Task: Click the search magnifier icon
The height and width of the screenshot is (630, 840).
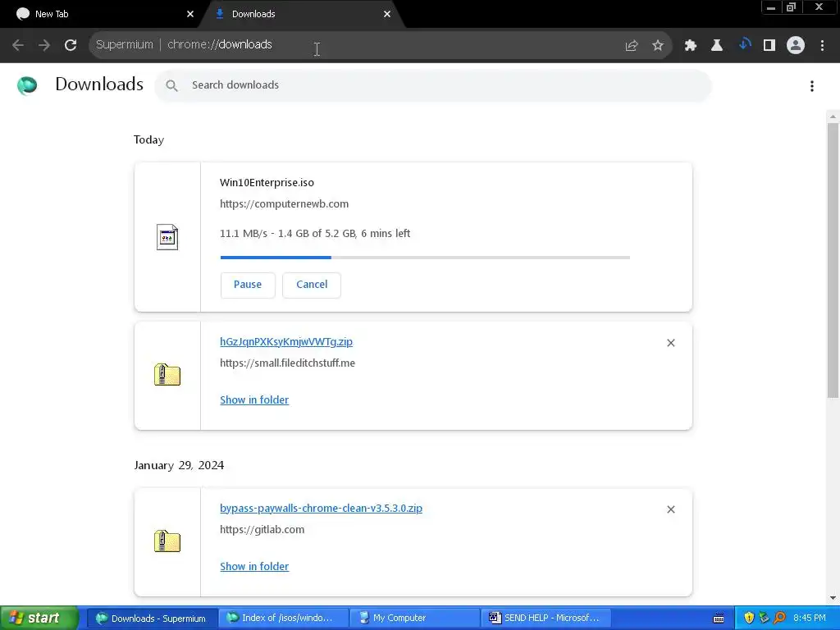Action: 171,85
